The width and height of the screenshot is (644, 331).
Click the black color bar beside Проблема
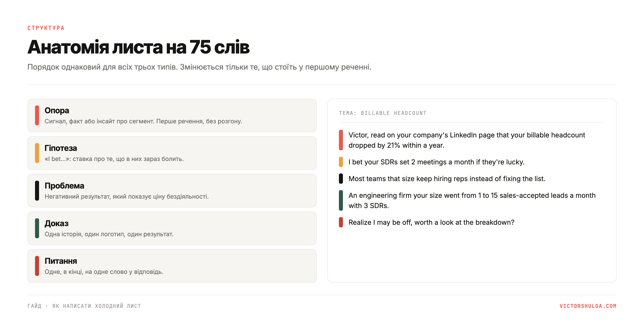tap(37, 191)
